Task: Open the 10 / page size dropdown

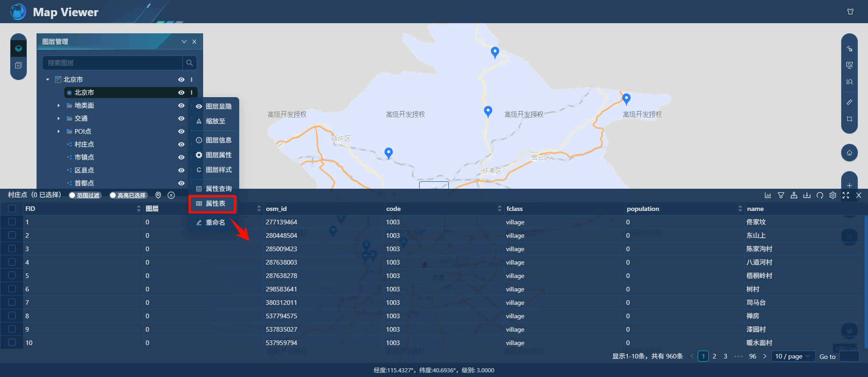Action: (x=793, y=356)
